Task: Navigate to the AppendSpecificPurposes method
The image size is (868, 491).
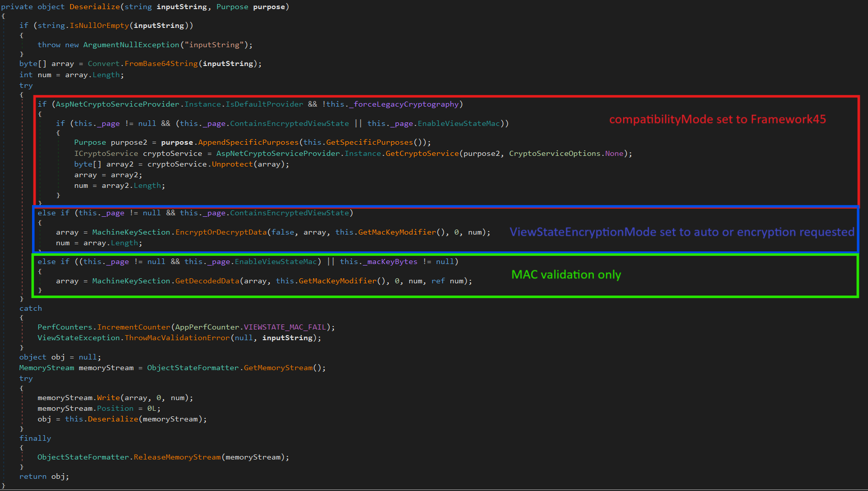Action: pos(248,142)
